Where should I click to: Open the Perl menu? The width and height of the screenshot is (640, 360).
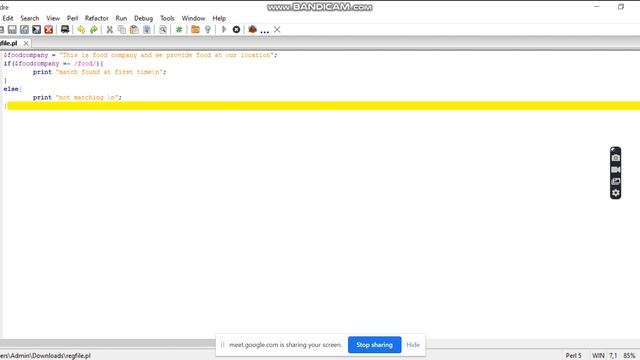coord(72,18)
